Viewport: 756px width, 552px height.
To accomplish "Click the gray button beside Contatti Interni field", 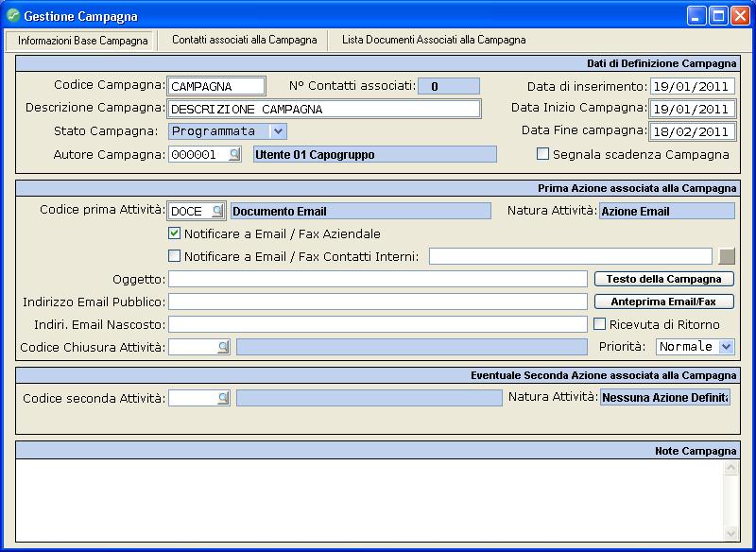I will click(x=727, y=256).
